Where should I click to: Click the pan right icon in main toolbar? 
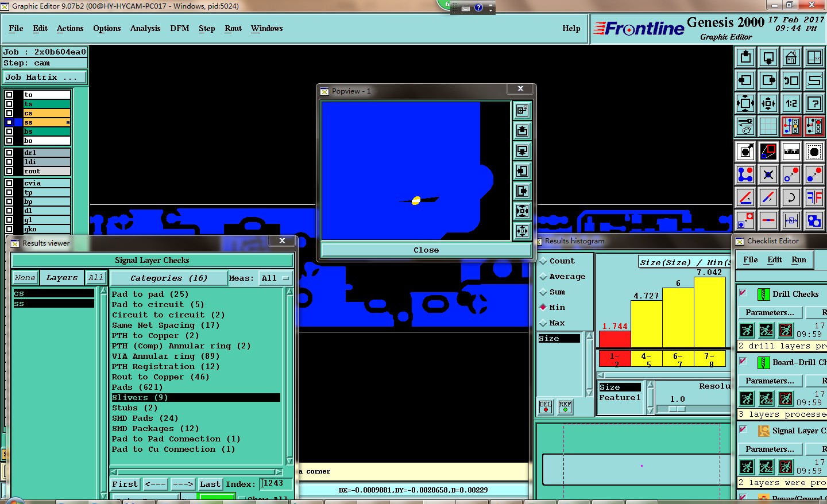point(768,80)
